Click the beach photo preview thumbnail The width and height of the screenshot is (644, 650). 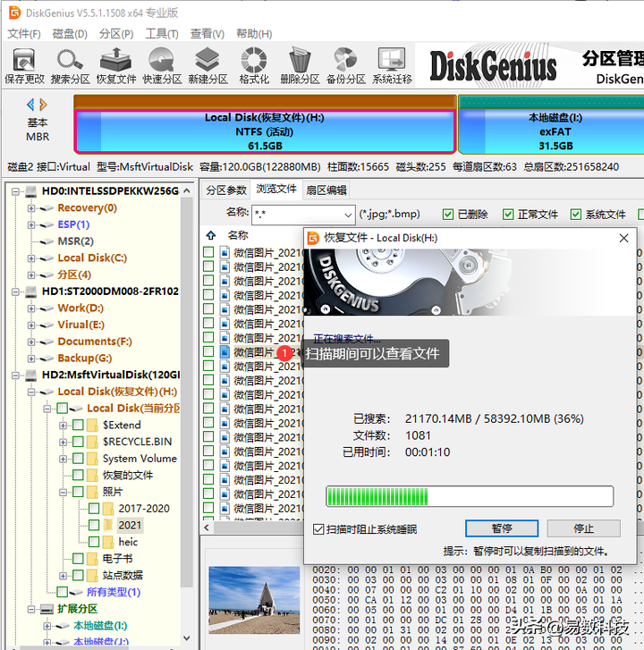pyautogui.click(x=254, y=600)
